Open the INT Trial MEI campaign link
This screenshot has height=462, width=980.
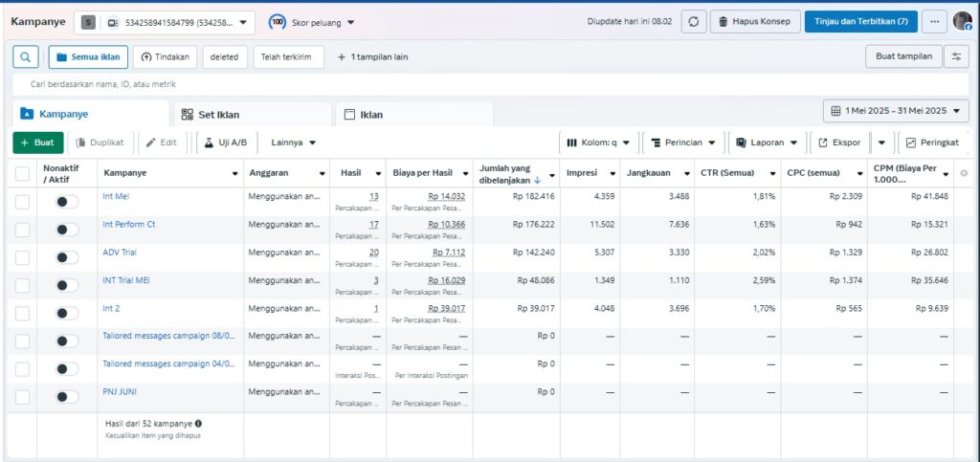point(126,280)
